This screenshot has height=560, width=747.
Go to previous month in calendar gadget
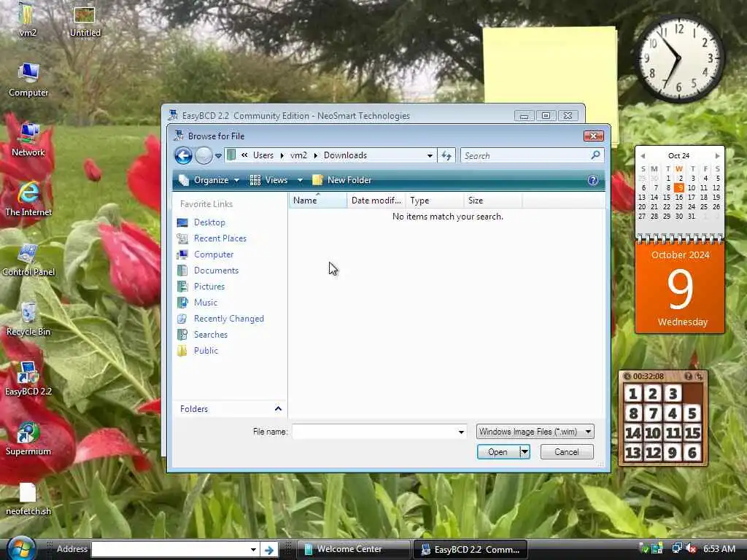tap(643, 156)
